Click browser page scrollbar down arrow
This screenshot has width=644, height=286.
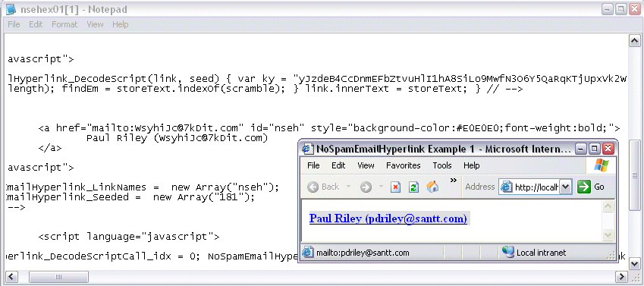pos(608,235)
